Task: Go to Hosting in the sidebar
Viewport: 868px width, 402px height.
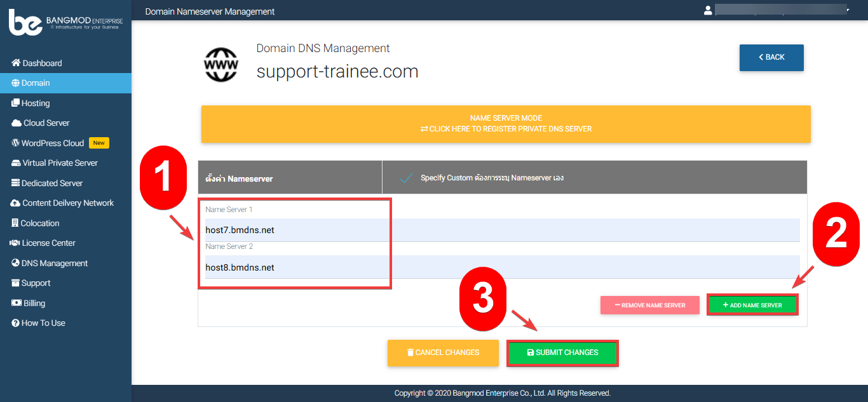Action: click(x=35, y=103)
